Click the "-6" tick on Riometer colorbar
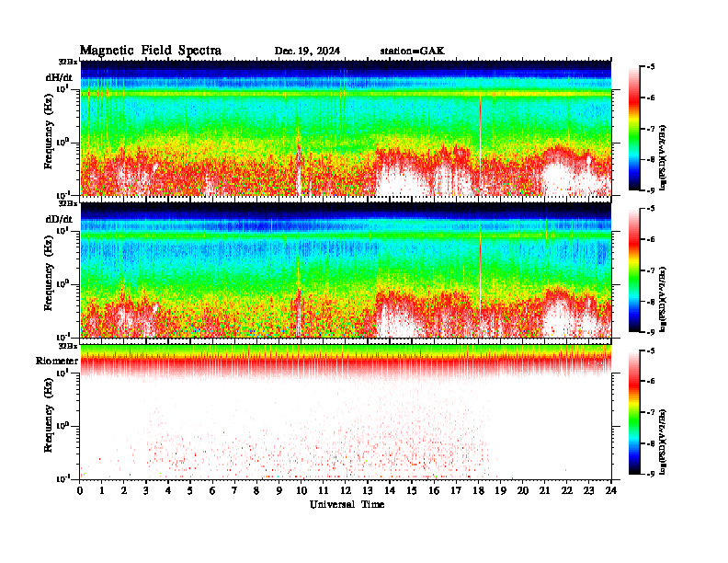The image size is (728, 563). [650, 382]
